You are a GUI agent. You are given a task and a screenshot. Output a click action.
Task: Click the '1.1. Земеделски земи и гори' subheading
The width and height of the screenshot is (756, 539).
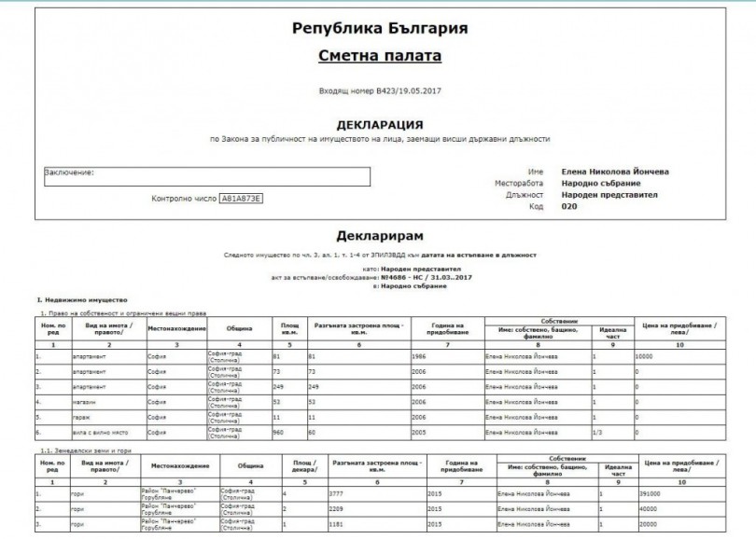tap(86, 450)
